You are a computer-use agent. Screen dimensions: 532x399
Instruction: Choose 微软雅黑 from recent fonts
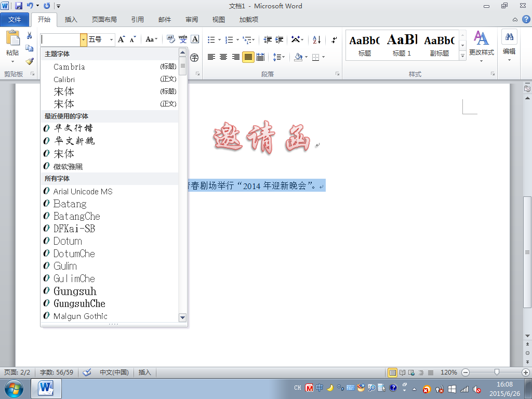(x=110, y=166)
